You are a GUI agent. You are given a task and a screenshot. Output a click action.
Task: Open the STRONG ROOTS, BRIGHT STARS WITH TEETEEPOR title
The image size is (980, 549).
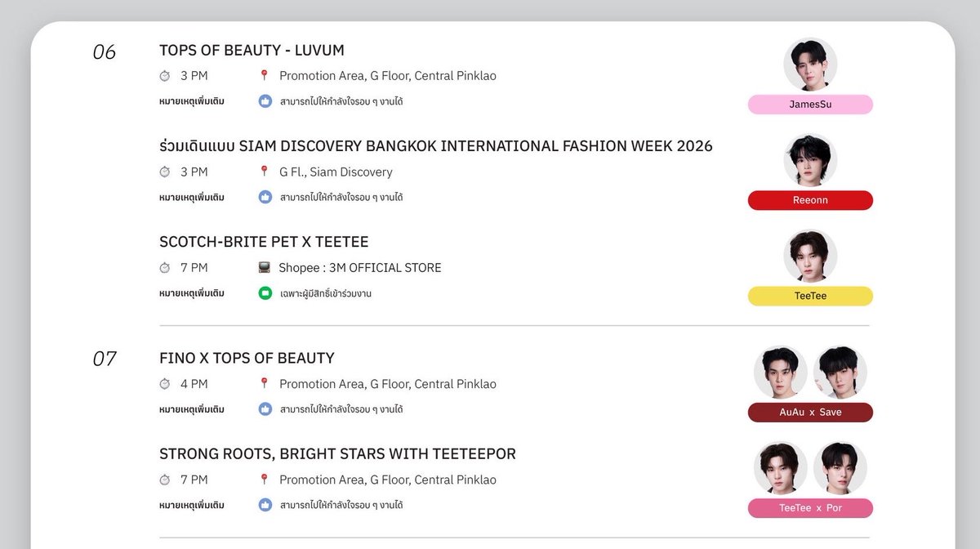[x=337, y=453]
